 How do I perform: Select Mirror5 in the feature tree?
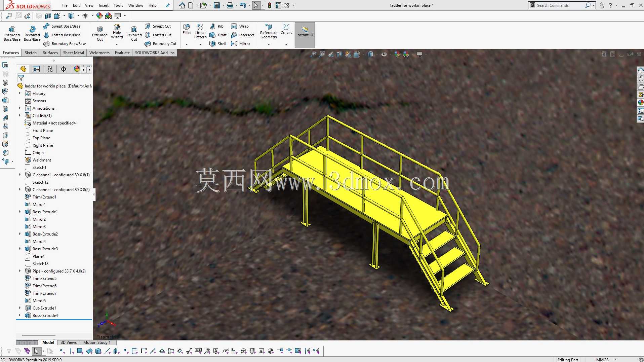[39, 301]
